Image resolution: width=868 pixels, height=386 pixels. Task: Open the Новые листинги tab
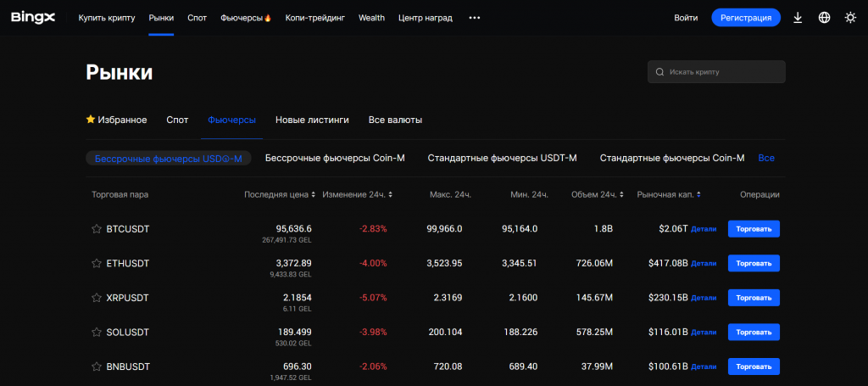312,120
